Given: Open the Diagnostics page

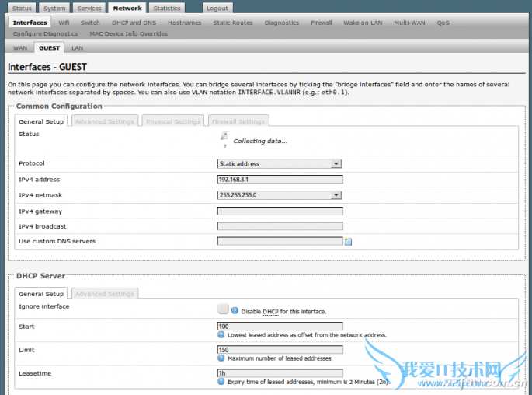Looking at the screenshot, I should pyautogui.click(x=282, y=23).
